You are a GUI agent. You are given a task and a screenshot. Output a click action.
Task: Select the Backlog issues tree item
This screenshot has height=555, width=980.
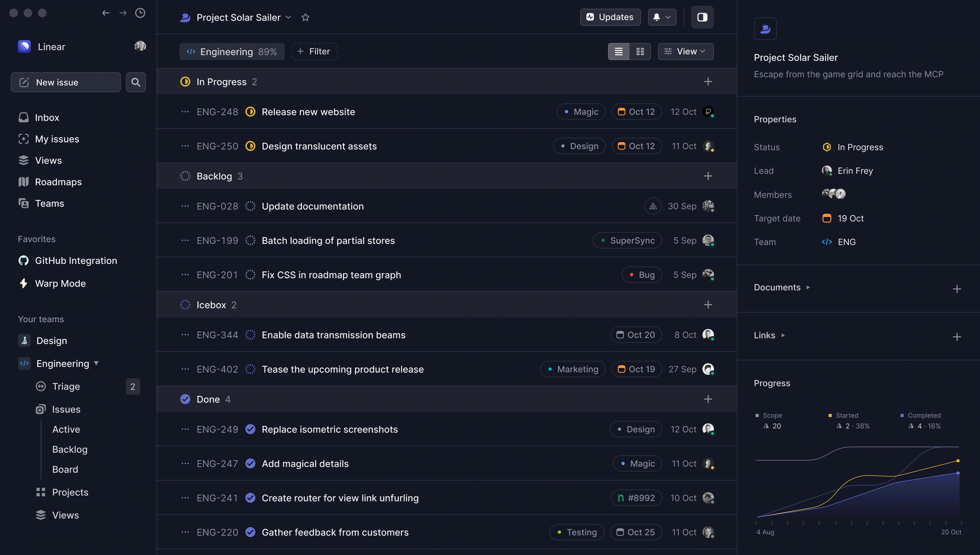pyautogui.click(x=69, y=449)
